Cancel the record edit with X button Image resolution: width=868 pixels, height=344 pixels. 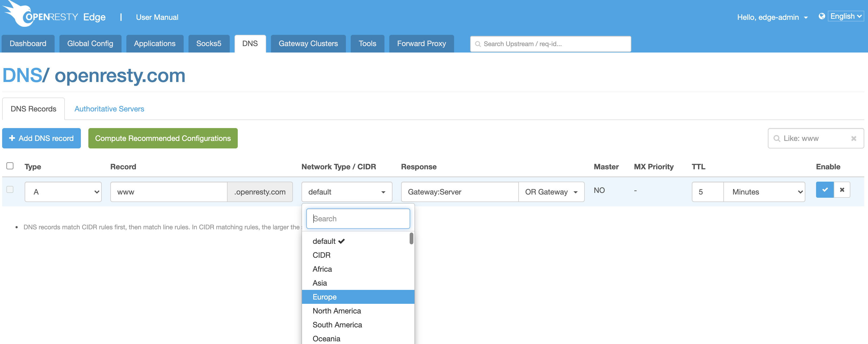coord(842,190)
